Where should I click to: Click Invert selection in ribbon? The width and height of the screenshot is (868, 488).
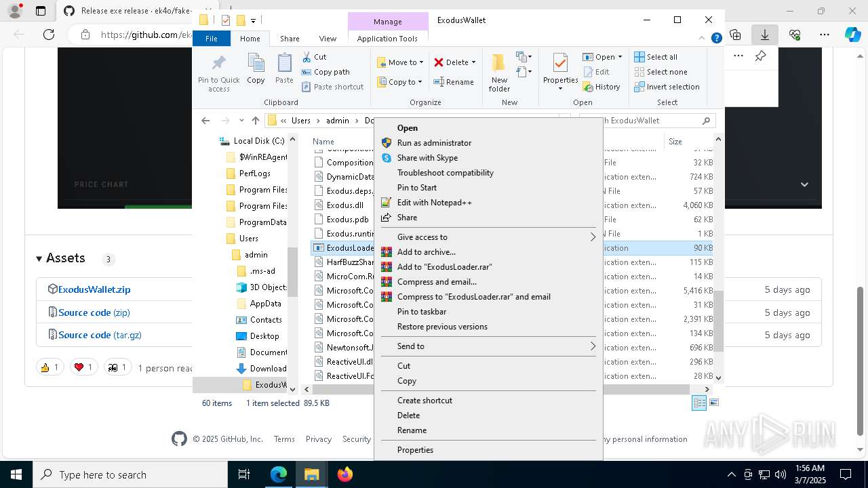[667, 87]
